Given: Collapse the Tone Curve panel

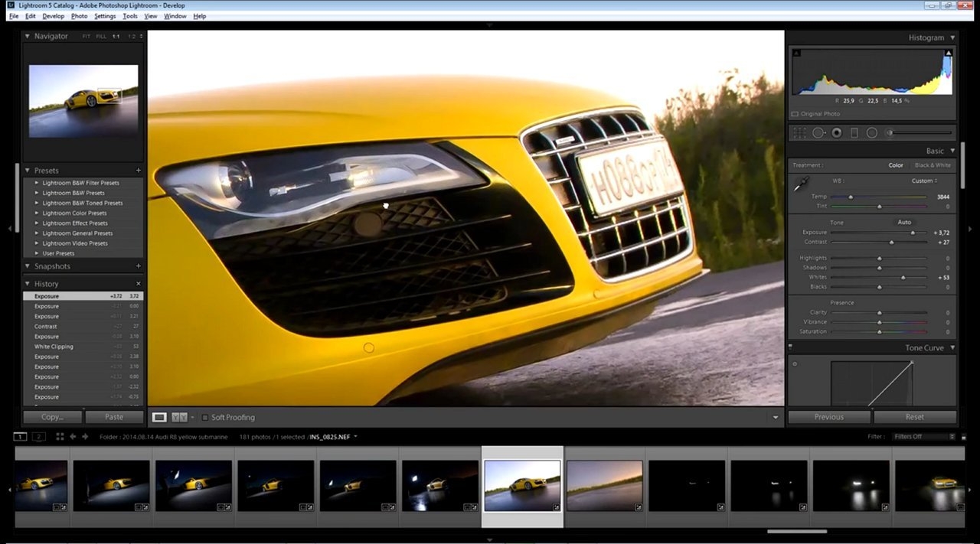Looking at the screenshot, I should coord(952,348).
